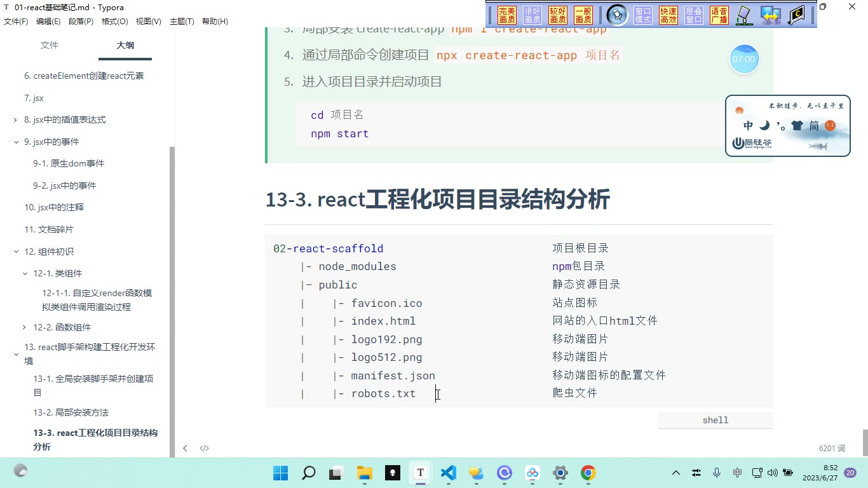This screenshot has height=488, width=868.
Task: Collapse outline item 12. 组件初识
Action: 16,252
